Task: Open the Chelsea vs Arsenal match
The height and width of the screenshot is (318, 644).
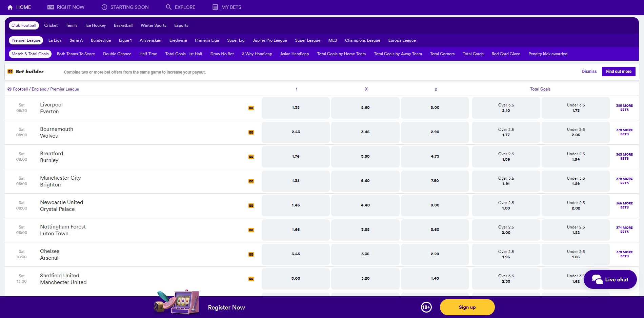Action: [x=49, y=255]
